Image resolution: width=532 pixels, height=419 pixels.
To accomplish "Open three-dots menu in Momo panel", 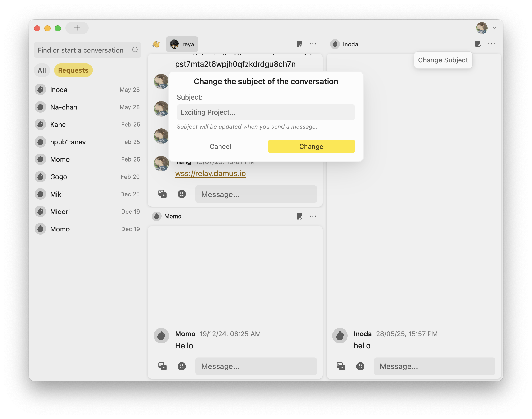I will pos(313,216).
